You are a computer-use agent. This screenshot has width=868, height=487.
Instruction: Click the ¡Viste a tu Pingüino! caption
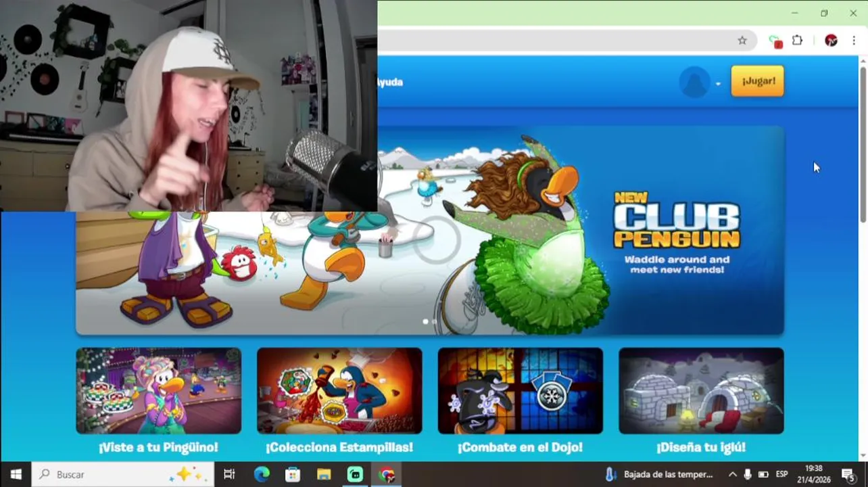pyautogui.click(x=158, y=447)
